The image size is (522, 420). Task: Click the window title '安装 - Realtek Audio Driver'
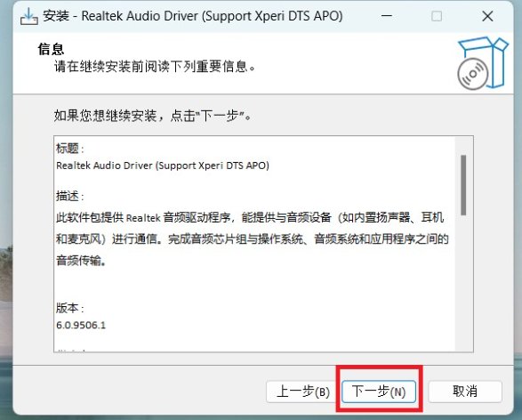(192, 16)
